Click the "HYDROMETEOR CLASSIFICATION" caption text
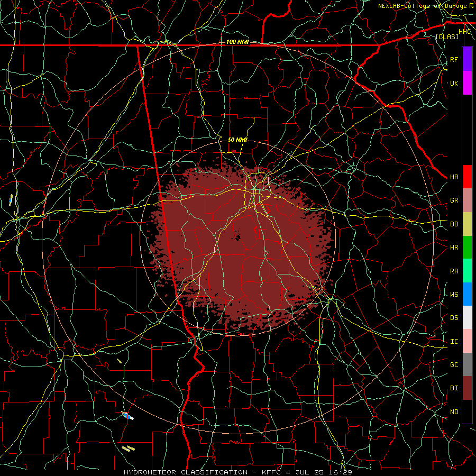This screenshot has width=476, height=476. click(186, 472)
